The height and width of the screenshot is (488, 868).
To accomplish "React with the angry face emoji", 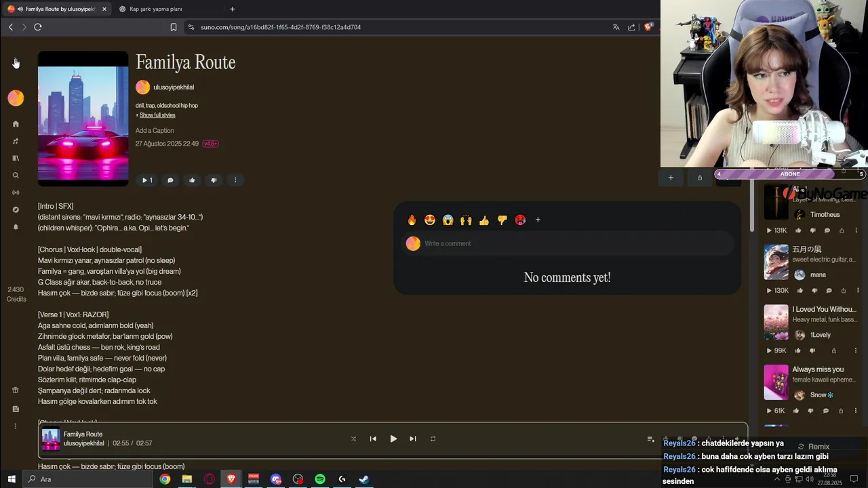I will coord(520,220).
